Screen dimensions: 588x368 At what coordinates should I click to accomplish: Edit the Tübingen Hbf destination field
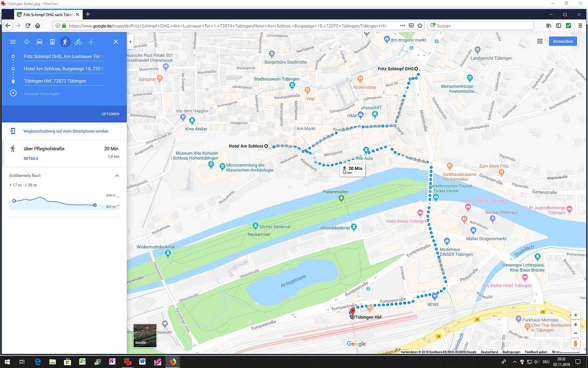click(64, 81)
